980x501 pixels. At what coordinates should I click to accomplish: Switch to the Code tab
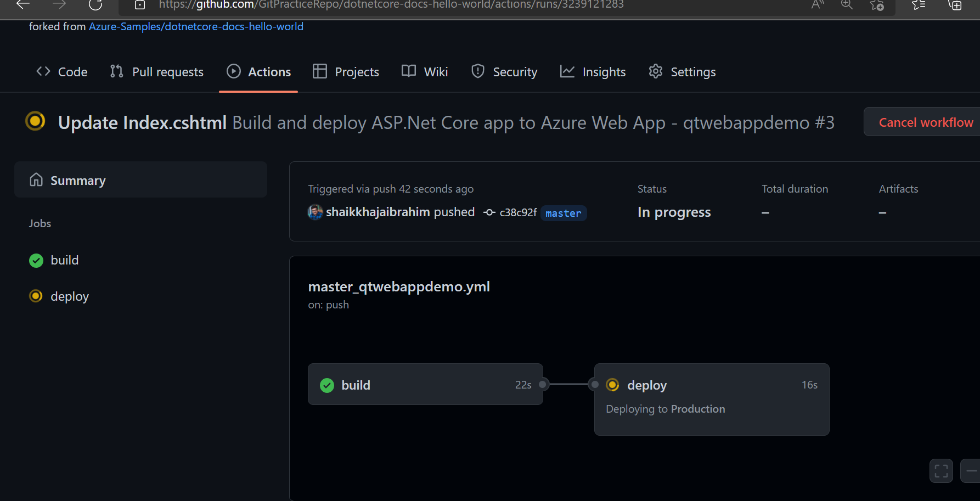pos(61,71)
